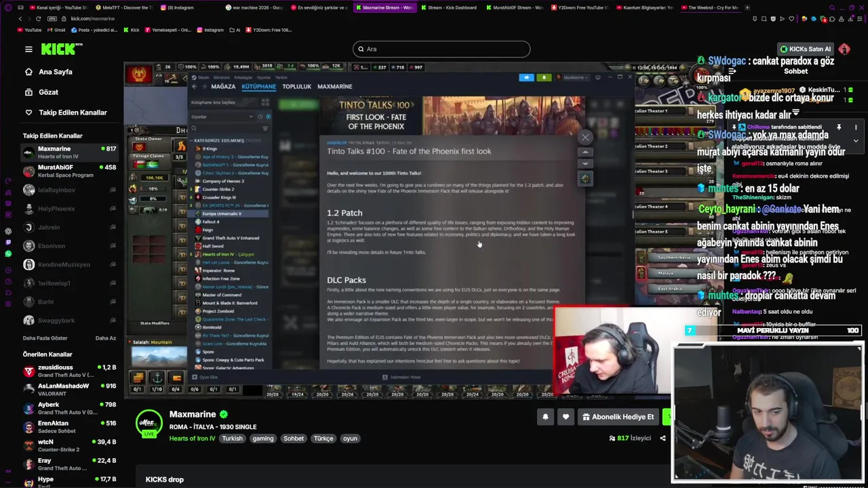Open zeusidiouss recommended channel
The width and height of the screenshot is (868, 488).
pos(68,371)
